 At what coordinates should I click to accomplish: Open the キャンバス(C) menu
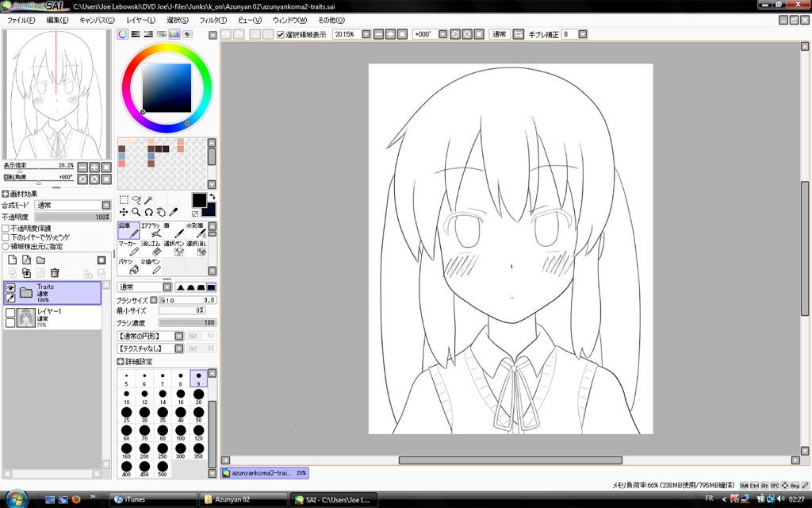pyautogui.click(x=97, y=20)
